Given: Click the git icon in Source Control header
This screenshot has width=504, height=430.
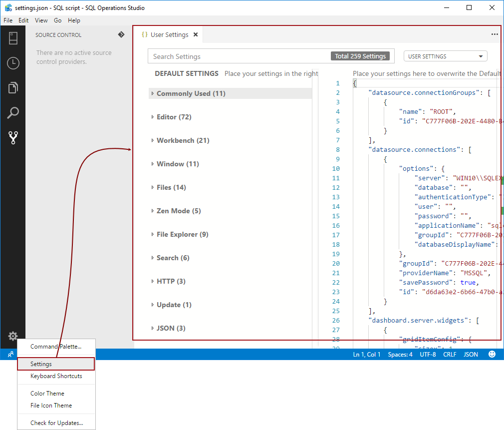Looking at the screenshot, I should 121,35.
